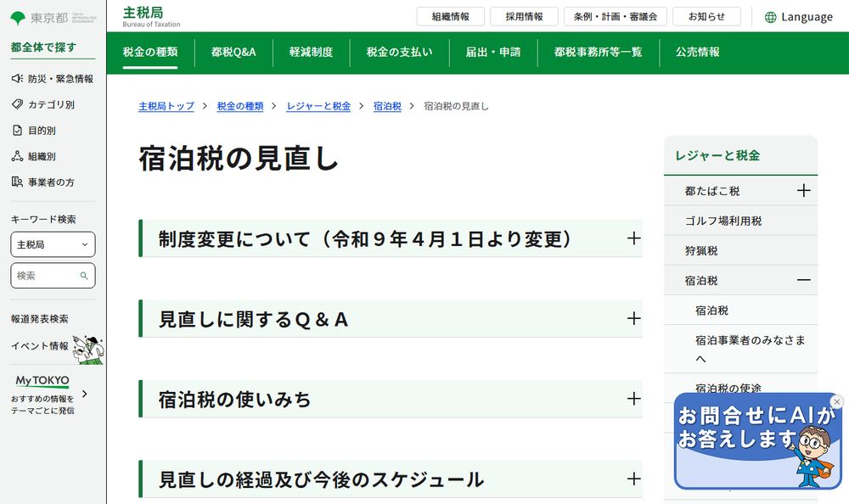Open the indented 宿泊税 sub-item
Image resolution: width=849 pixels, height=504 pixels.
click(x=711, y=311)
